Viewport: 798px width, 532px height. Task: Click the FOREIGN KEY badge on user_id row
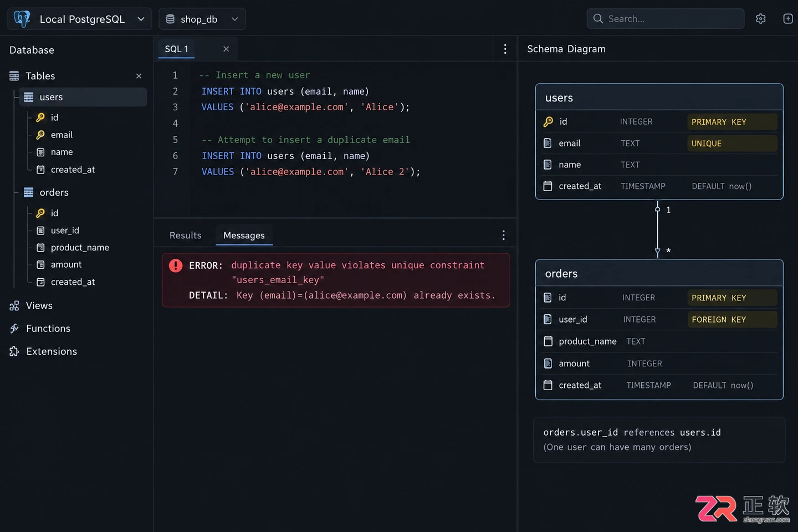731,320
